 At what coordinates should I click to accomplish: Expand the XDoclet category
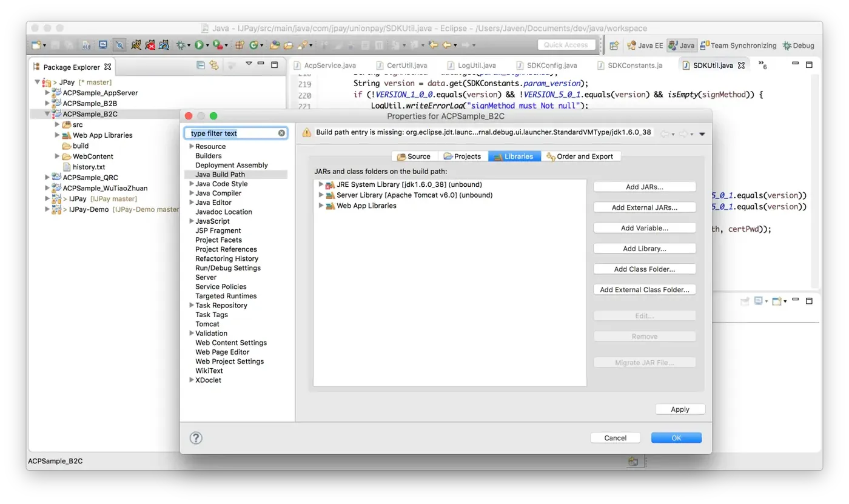coord(192,380)
